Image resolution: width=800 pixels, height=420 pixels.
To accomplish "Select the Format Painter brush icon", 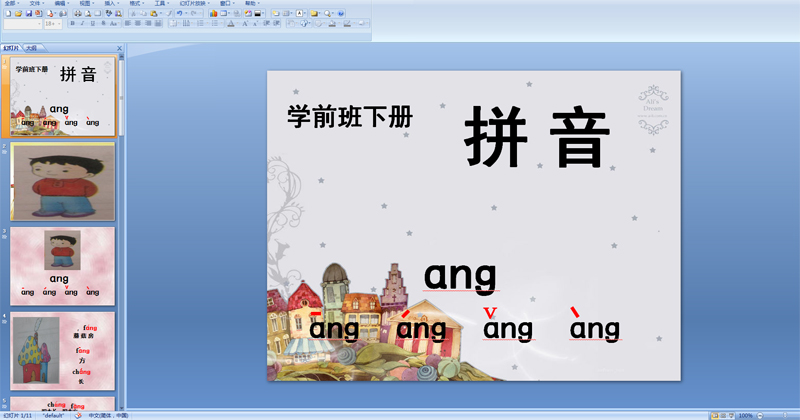I will click(169, 13).
